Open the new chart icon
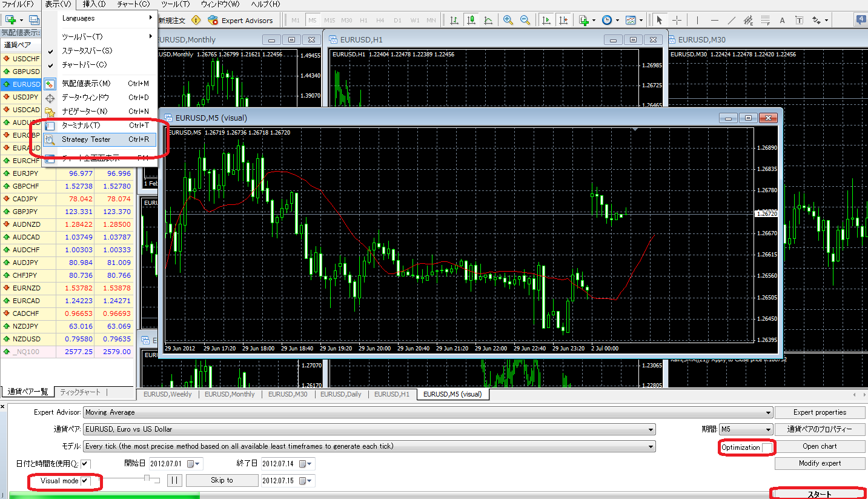The image size is (868, 499). pos(10,20)
